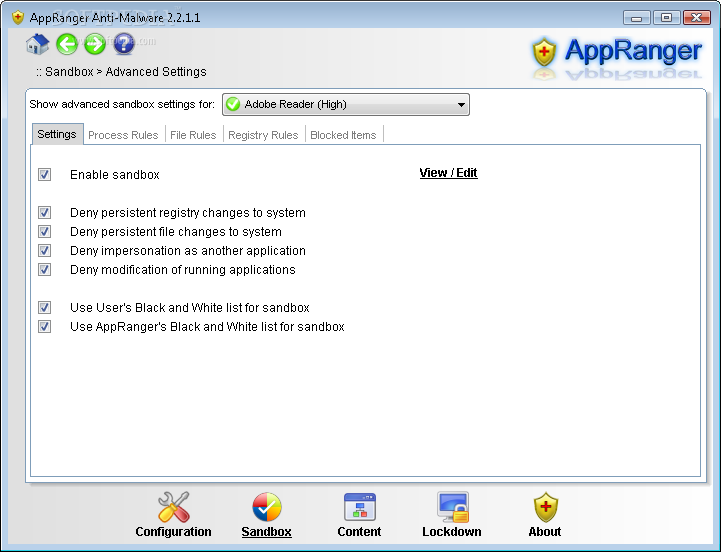Open the About shield icon
The height and width of the screenshot is (552, 721).
pyautogui.click(x=545, y=507)
